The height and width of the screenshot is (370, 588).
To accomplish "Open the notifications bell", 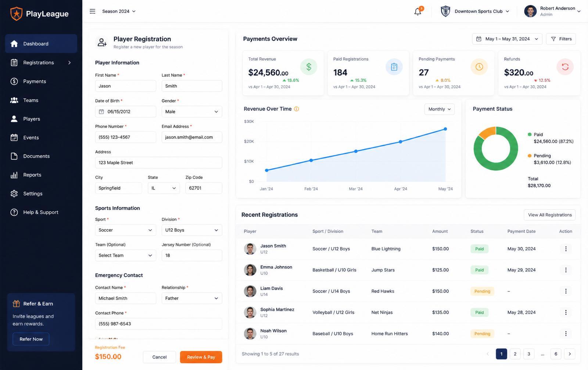I will [x=418, y=11].
